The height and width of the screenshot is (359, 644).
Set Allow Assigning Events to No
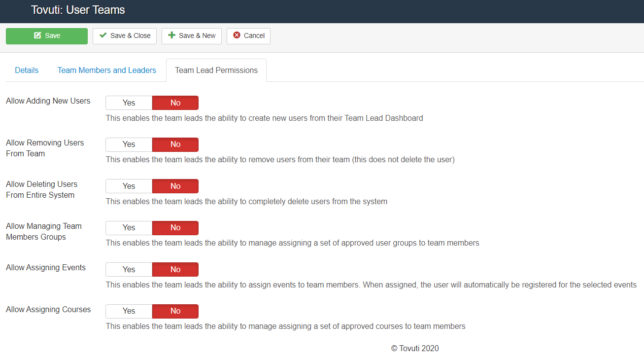tap(175, 269)
